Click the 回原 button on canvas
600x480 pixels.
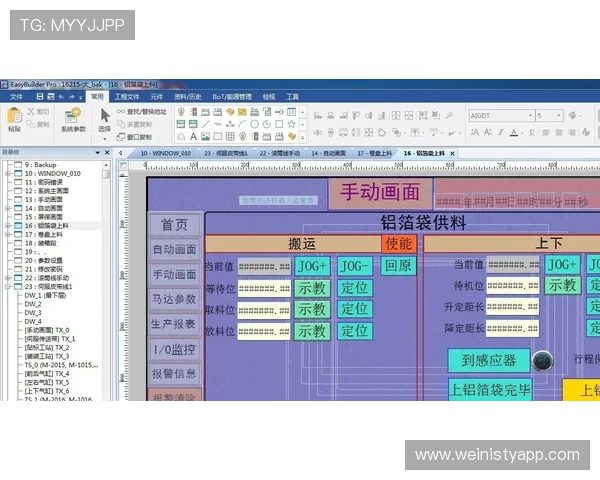pos(398,266)
